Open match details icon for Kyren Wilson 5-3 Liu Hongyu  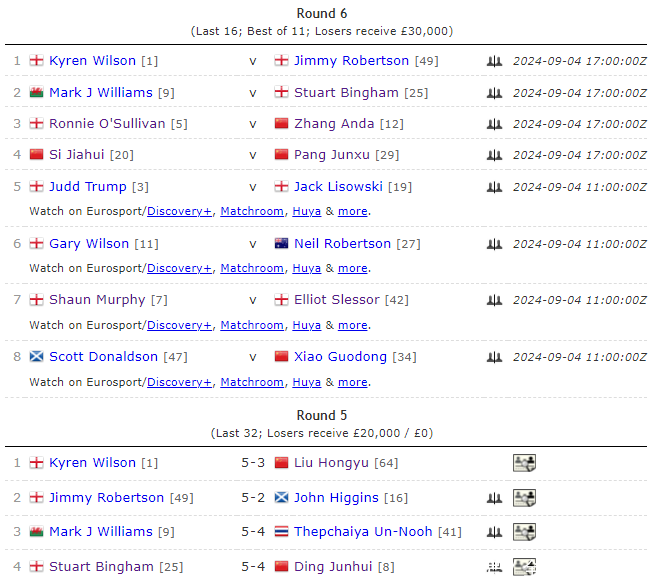click(525, 463)
